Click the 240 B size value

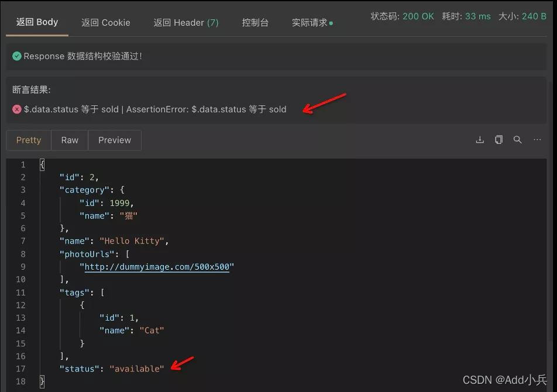pyautogui.click(x=534, y=16)
